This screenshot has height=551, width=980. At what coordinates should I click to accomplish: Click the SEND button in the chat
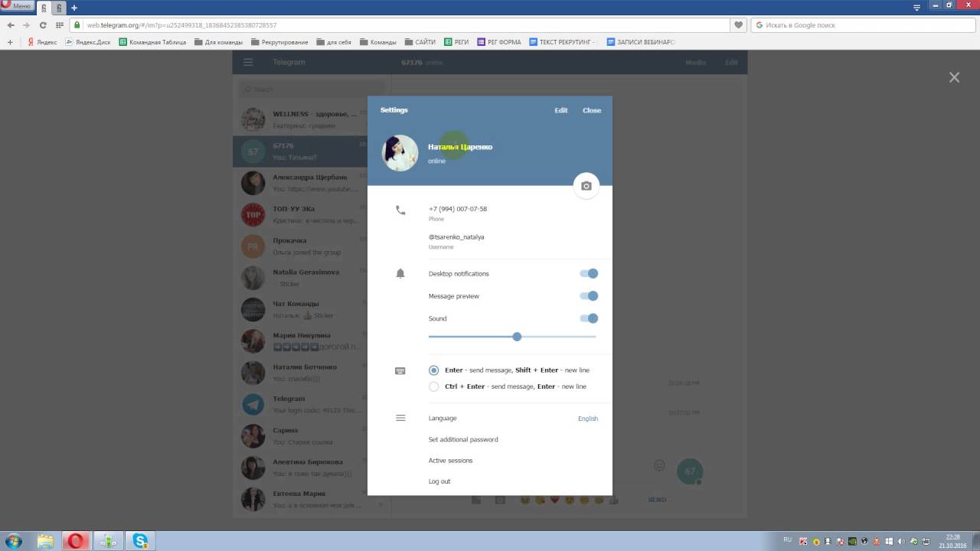657,500
